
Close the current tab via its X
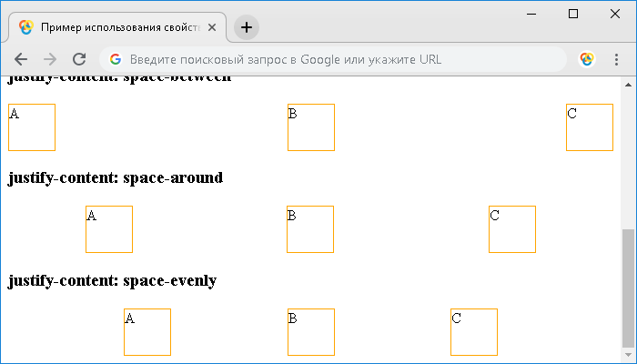click(212, 27)
